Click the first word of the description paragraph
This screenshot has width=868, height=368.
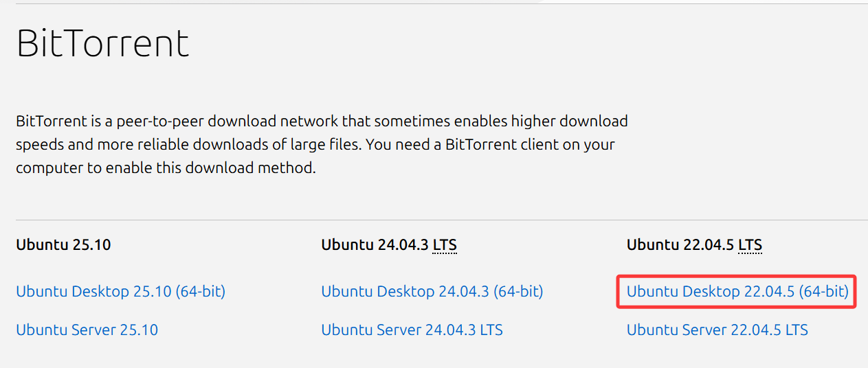pos(52,122)
